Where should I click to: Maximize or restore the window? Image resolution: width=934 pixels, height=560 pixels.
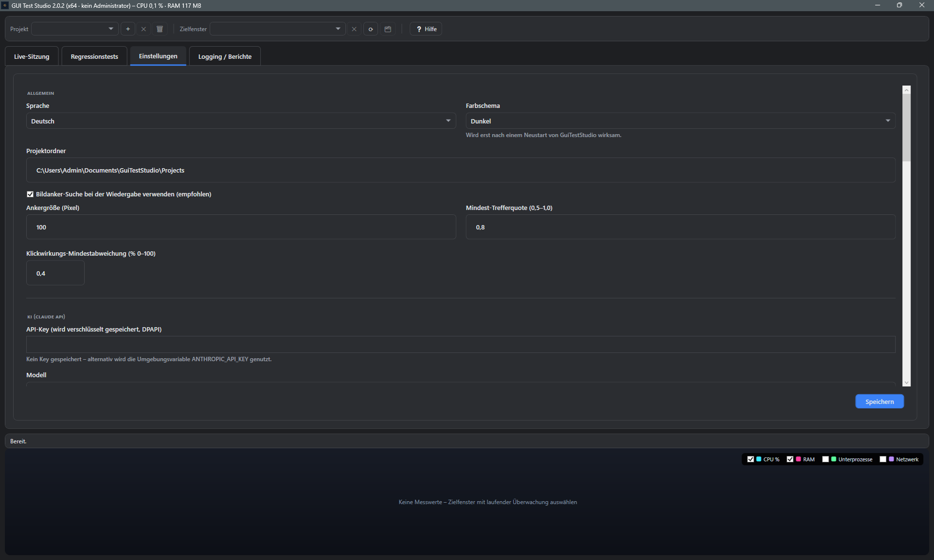pyautogui.click(x=899, y=5)
